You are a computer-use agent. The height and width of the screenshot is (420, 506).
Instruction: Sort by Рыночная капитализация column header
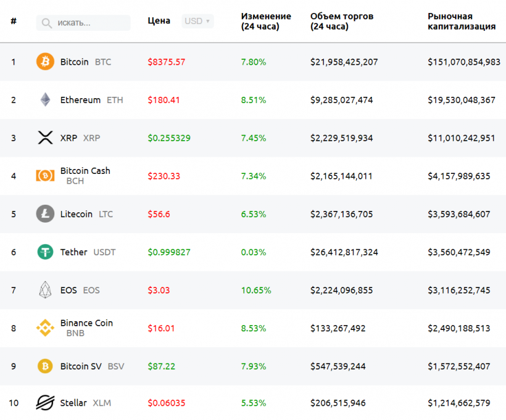tap(461, 21)
